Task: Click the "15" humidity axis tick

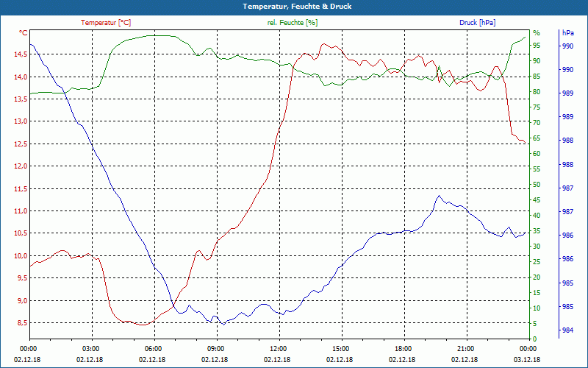Action: coord(537,292)
